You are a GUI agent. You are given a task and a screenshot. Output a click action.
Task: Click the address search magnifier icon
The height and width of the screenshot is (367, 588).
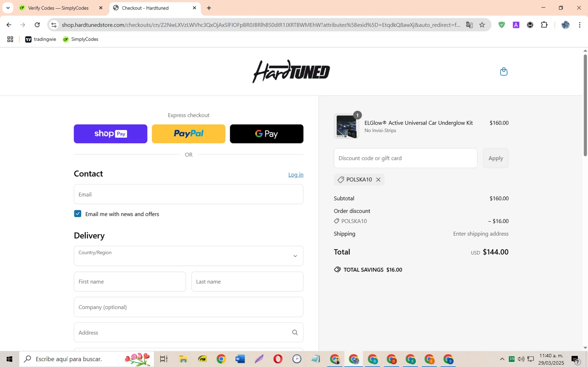click(295, 333)
